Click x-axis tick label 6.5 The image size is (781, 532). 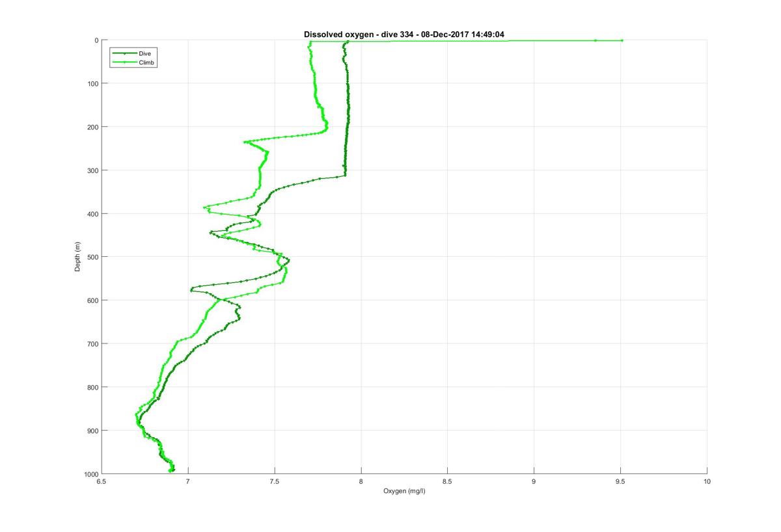(x=102, y=481)
